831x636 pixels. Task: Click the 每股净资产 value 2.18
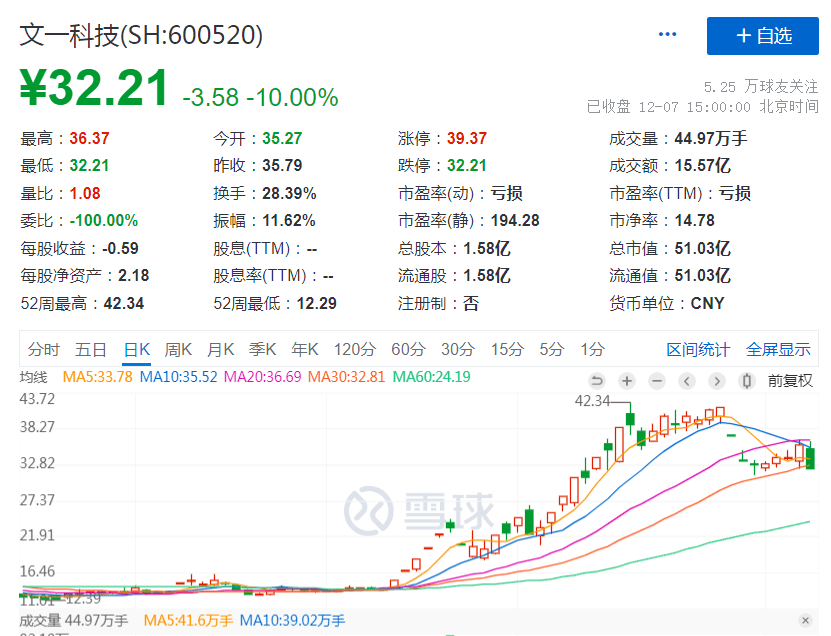pyautogui.click(x=134, y=276)
